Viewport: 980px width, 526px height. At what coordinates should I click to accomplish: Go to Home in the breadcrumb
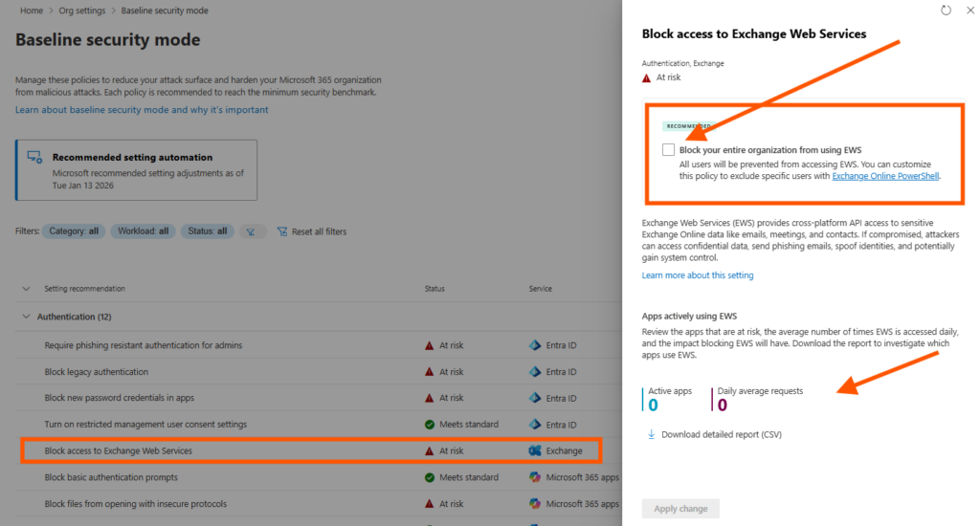32,11
